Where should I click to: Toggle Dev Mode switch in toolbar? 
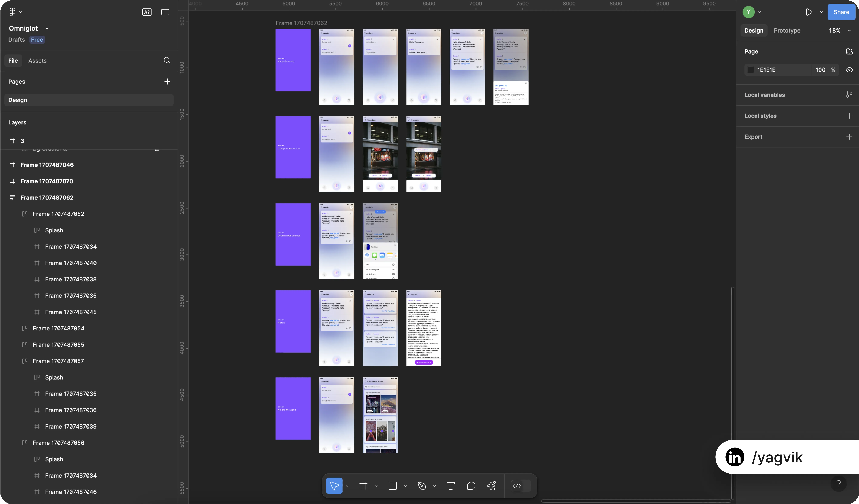pos(521,486)
